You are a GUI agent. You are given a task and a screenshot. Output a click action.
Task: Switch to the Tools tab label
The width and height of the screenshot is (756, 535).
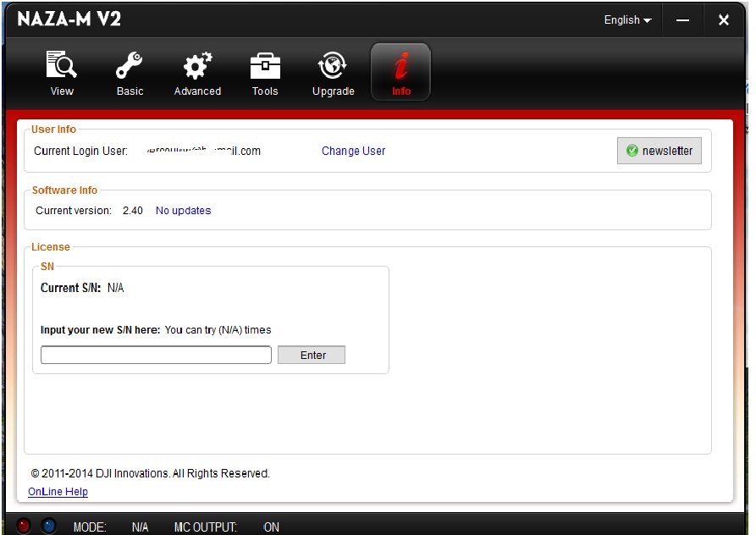pyautogui.click(x=265, y=91)
